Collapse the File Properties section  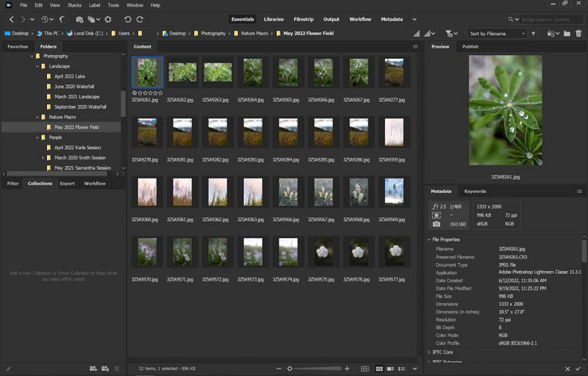point(429,239)
